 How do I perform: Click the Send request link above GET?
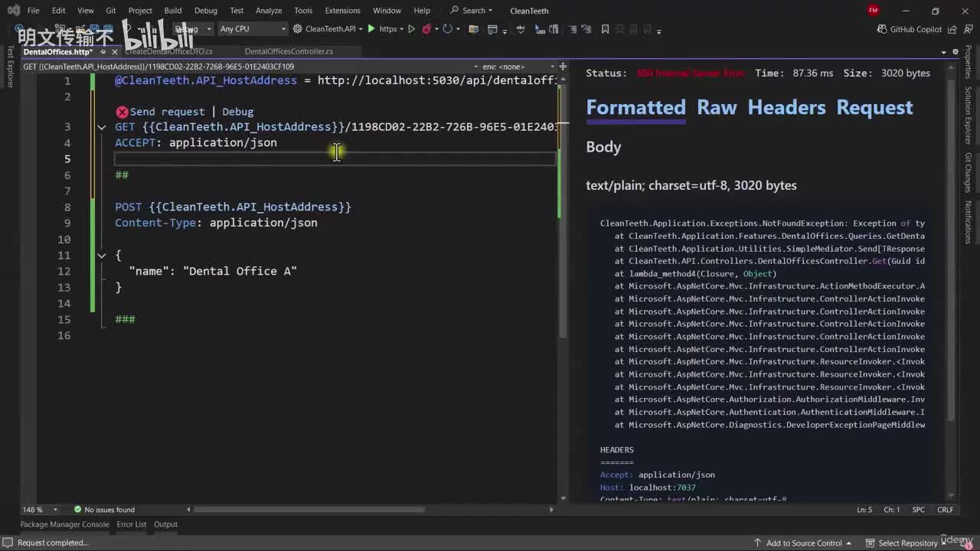click(167, 112)
